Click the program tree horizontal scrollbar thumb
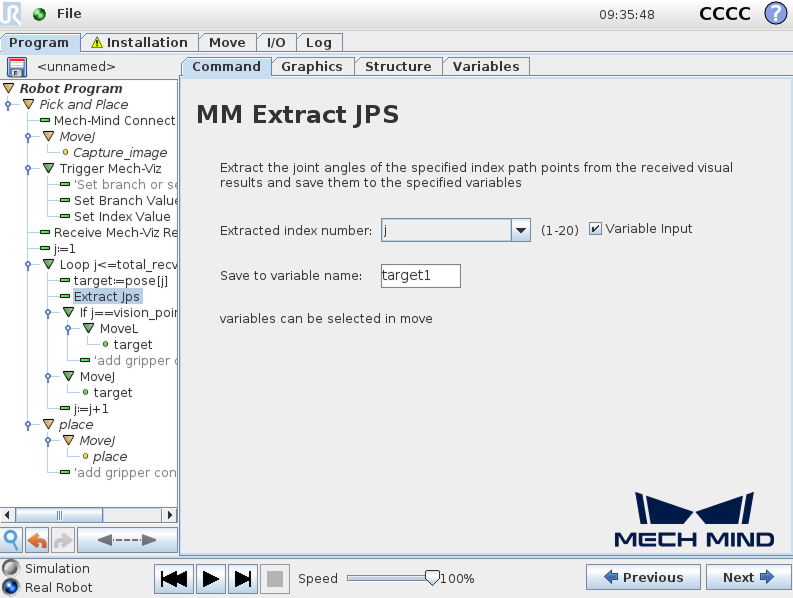The image size is (793, 598). tap(59, 515)
